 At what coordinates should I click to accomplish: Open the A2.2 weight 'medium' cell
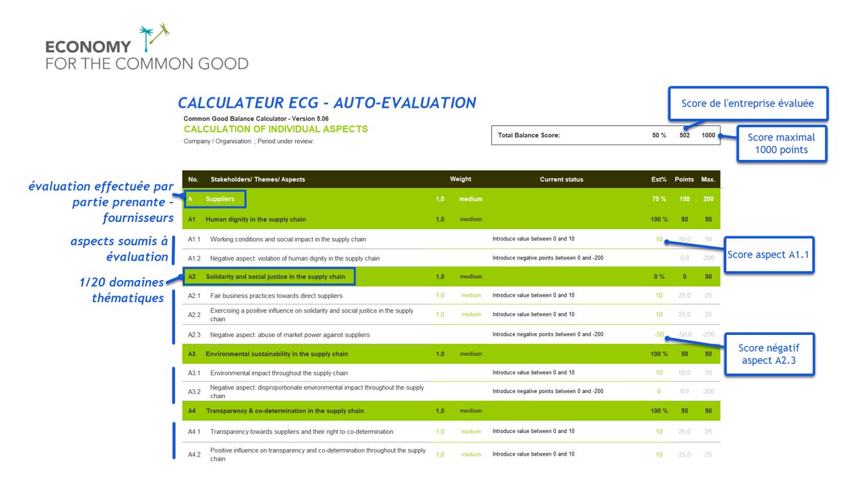click(471, 314)
